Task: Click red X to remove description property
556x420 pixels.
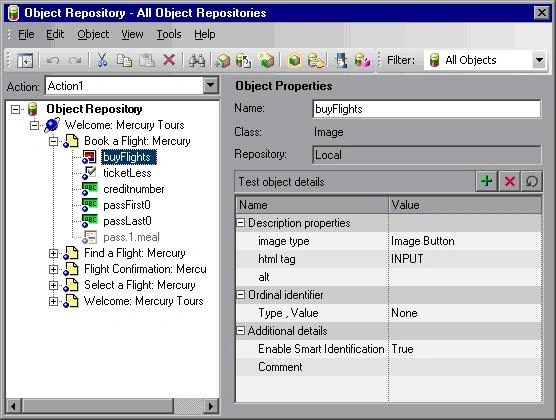Action: 510,181
